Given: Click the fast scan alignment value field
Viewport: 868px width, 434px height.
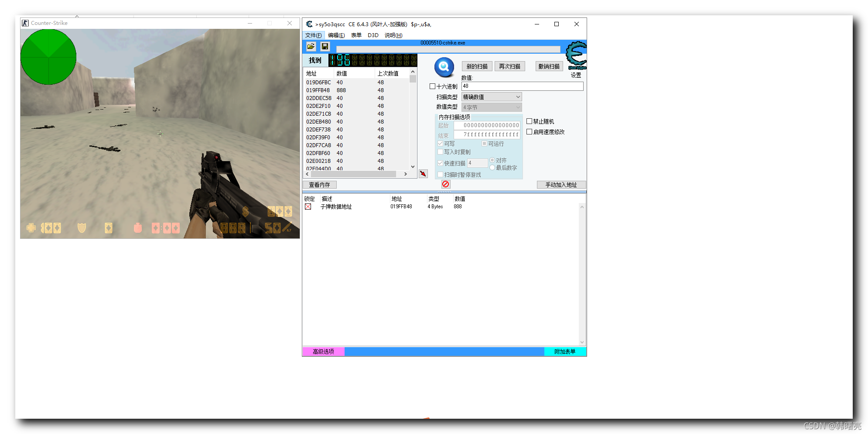Looking at the screenshot, I should pos(477,163).
